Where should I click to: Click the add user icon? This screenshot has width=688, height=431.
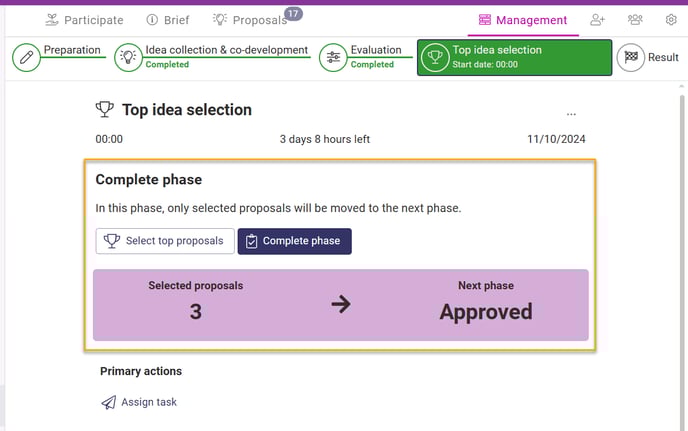tap(597, 20)
